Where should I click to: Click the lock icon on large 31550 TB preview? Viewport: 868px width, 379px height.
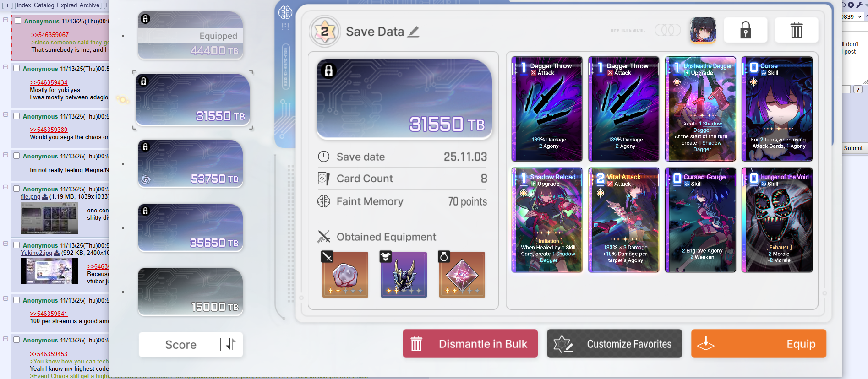[328, 70]
